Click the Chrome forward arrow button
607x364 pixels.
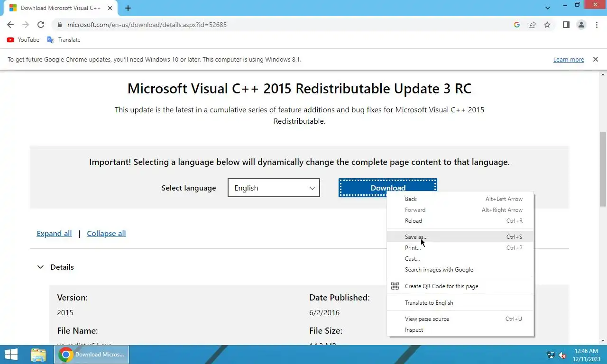(26, 25)
